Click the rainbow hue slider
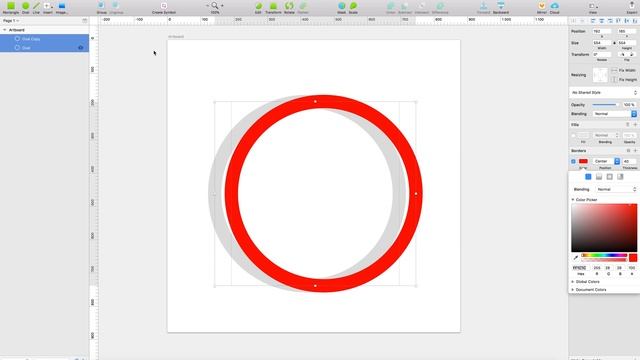Image resolution: width=640 pixels, height=360 pixels. (x=604, y=255)
